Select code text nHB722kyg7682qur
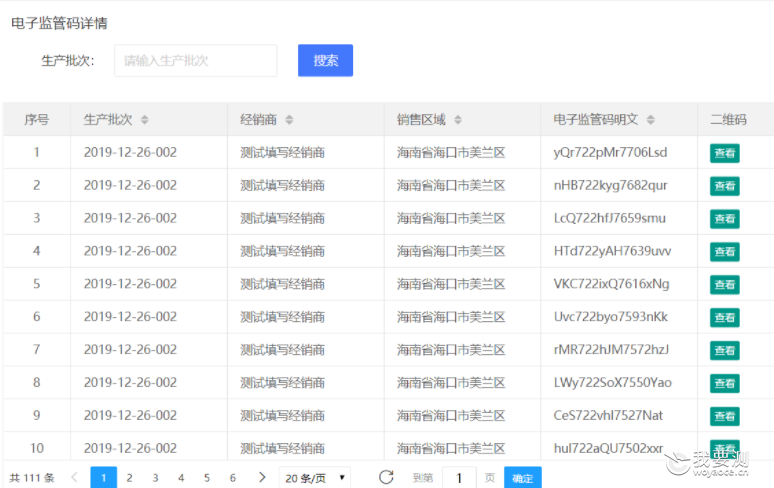774x488 pixels. coord(610,186)
